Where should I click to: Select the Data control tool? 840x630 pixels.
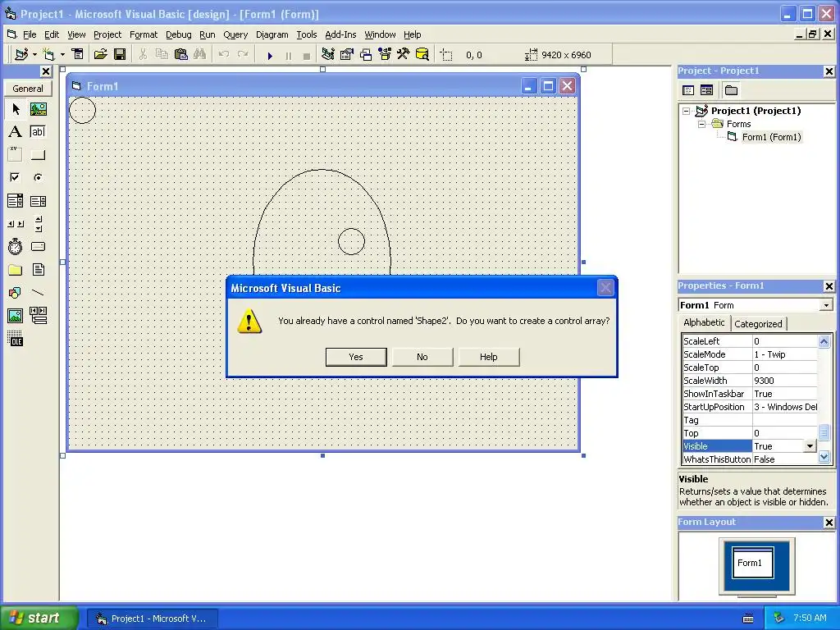(x=38, y=316)
